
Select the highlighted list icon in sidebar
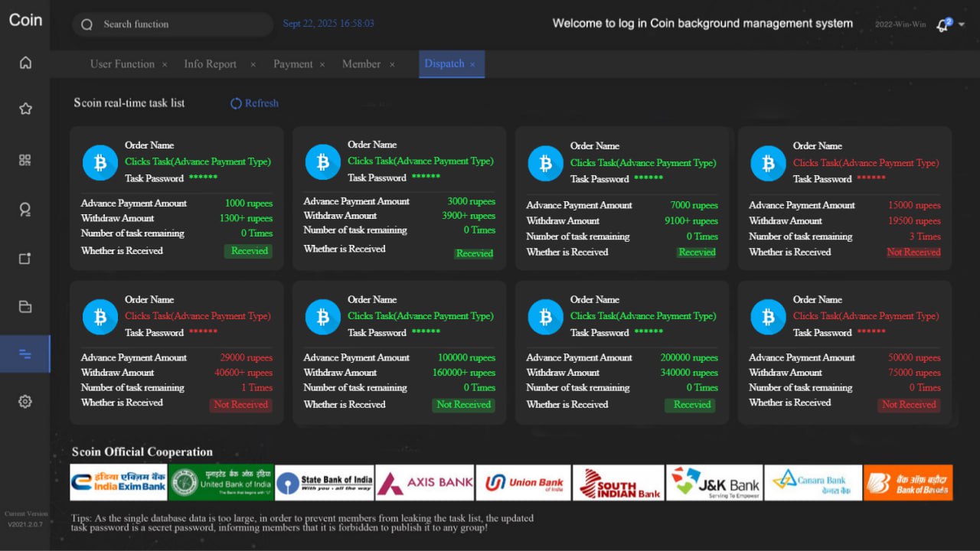(25, 354)
